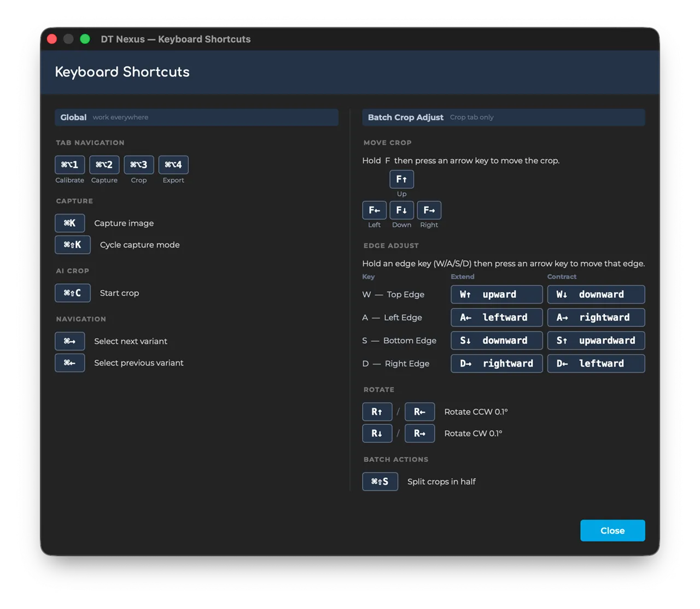Click the ⌘⌥3 Crop shortcut key
The height and width of the screenshot is (609, 700).
point(139,165)
